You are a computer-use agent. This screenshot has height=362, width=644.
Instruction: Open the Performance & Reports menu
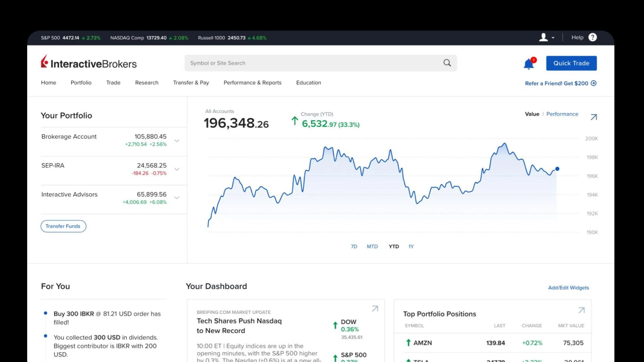(252, 83)
